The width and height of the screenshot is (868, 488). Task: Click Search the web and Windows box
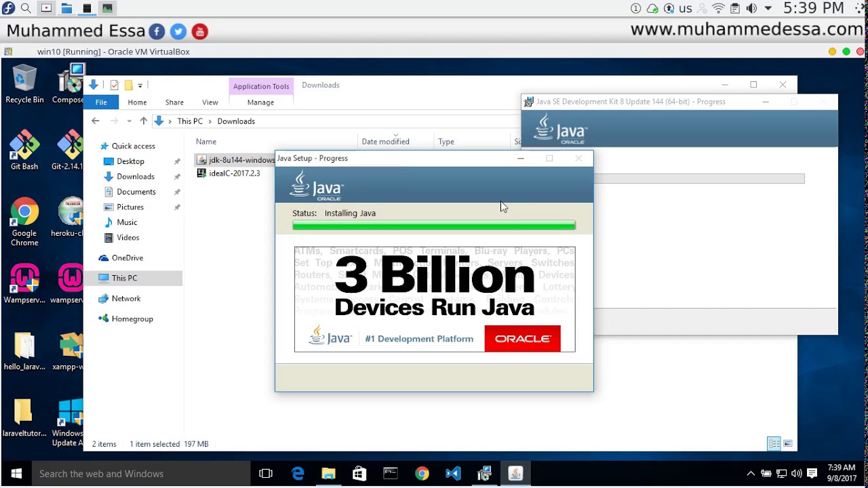pos(142,474)
